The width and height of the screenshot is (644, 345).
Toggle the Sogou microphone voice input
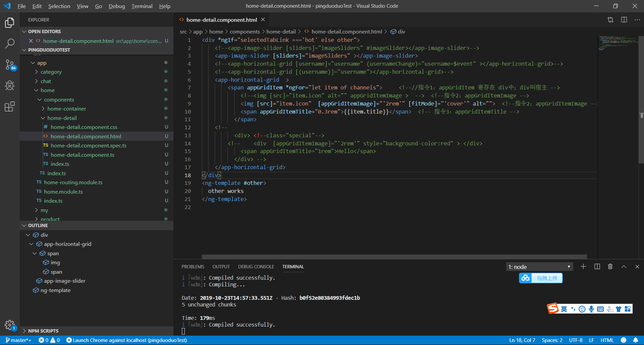[591, 309]
